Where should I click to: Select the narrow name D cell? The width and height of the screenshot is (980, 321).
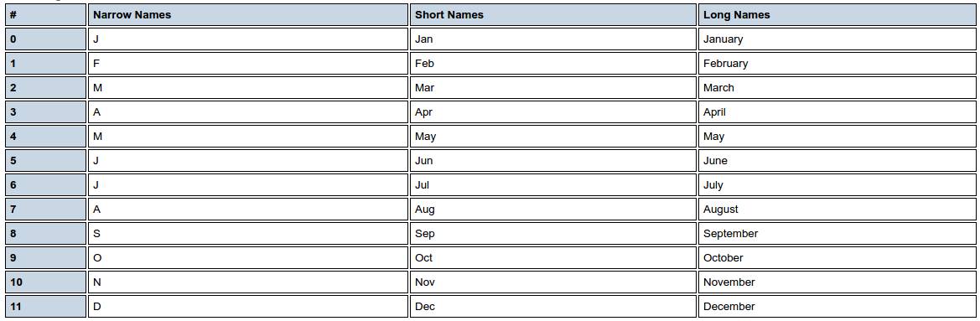pyautogui.click(x=248, y=307)
